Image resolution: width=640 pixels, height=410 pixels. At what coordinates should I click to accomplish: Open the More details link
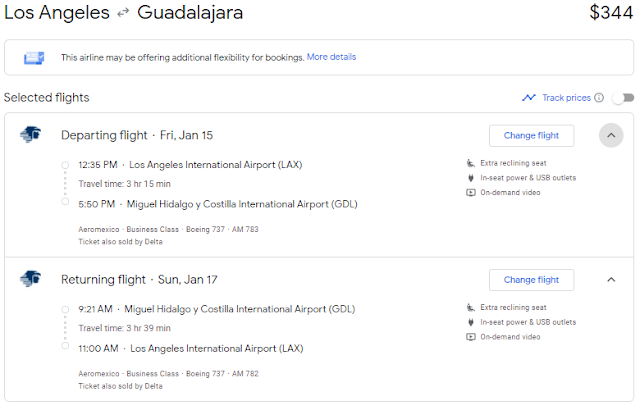point(331,57)
